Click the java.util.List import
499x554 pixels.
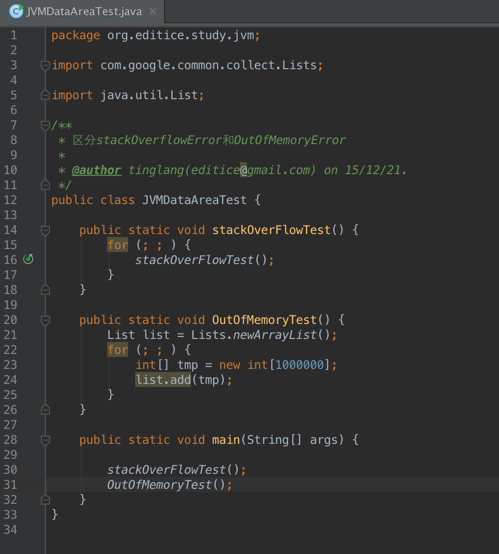149,95
